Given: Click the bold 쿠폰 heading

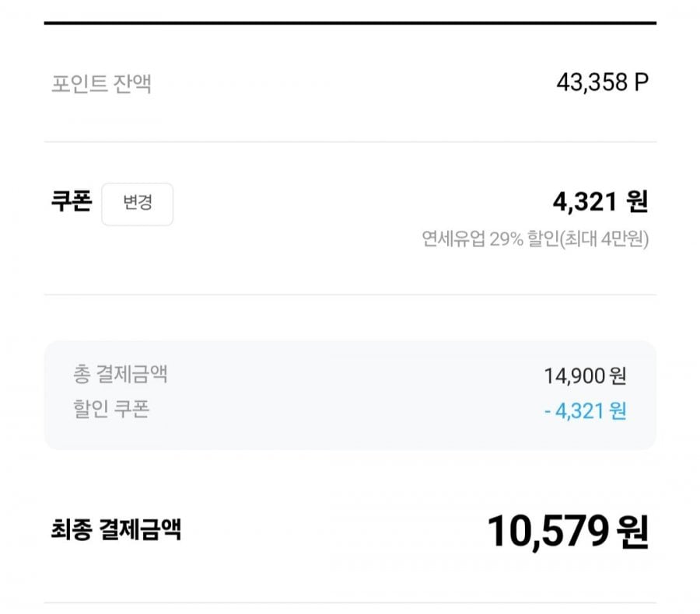Looking at the screenshot, I should coord(71,202).
